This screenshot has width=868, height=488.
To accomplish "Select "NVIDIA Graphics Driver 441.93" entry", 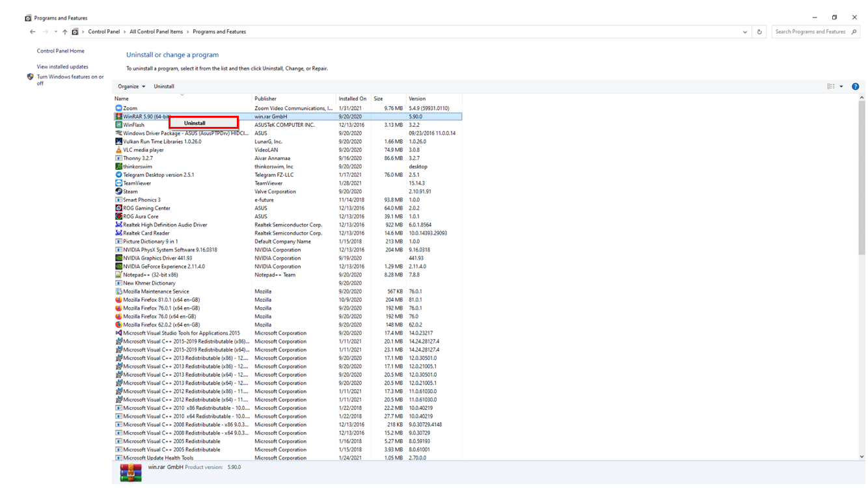I will [x=288, y=258].
